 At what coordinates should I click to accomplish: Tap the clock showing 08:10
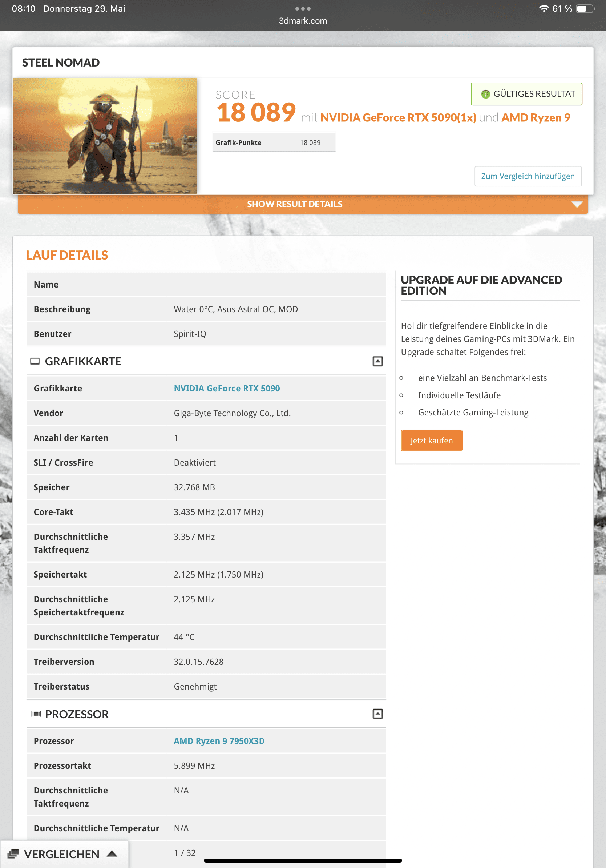tap(23, 8)
